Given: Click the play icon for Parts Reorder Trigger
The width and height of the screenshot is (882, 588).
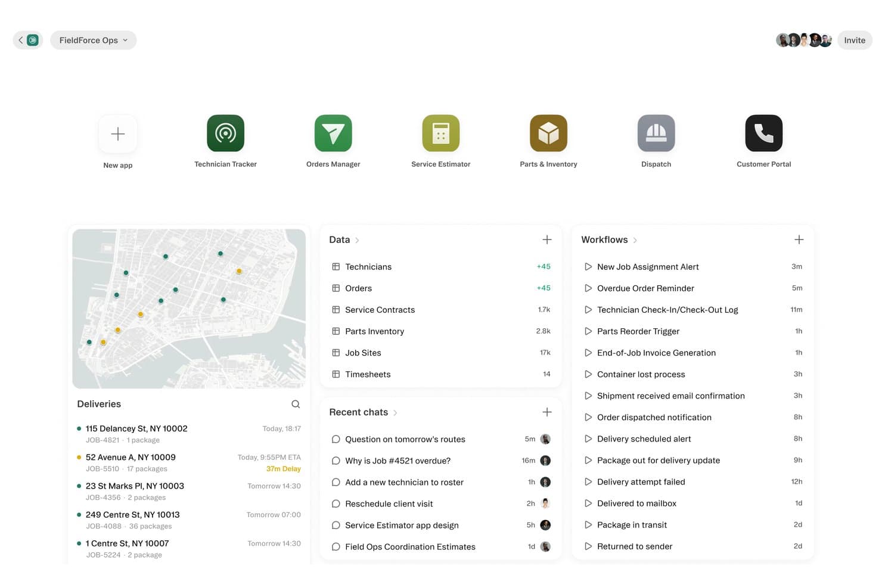Looking at the screenshot, I should (588, 331).
